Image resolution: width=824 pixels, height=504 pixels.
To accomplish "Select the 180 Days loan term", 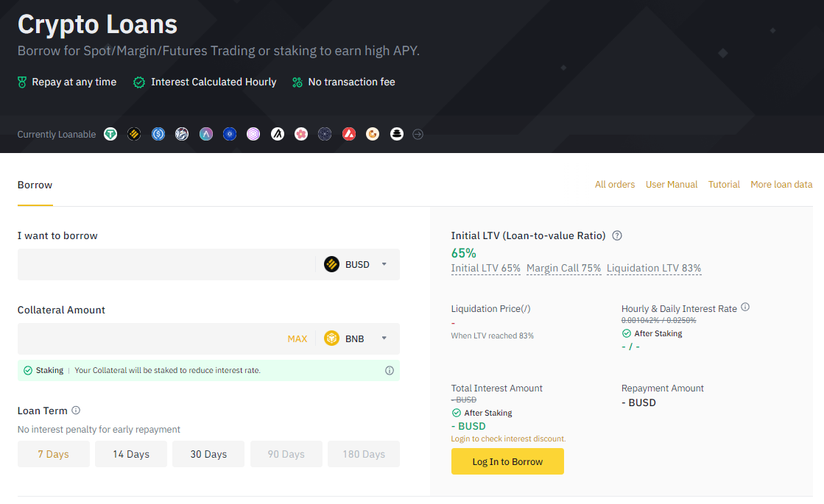I will coord(364,454).
